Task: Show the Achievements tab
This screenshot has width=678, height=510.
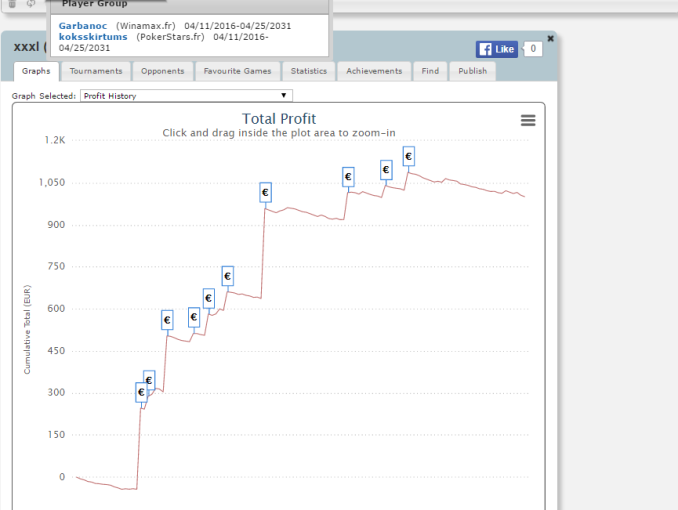Action: coord(375,71)
